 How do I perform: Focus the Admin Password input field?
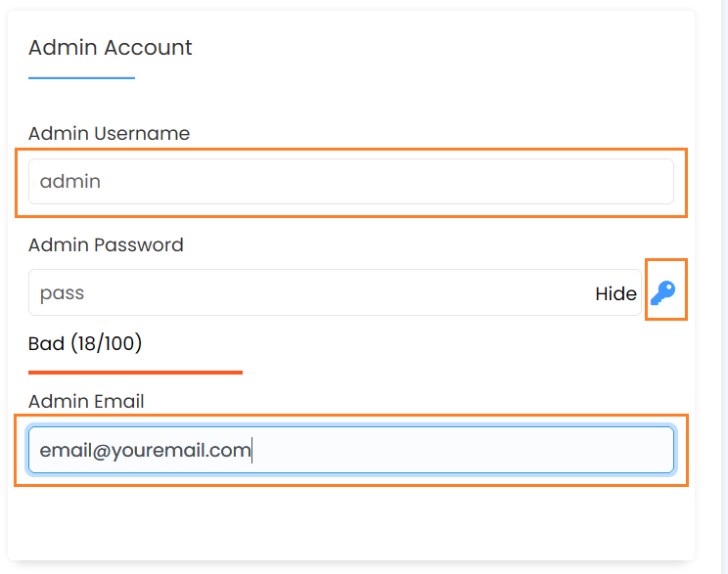335,292
